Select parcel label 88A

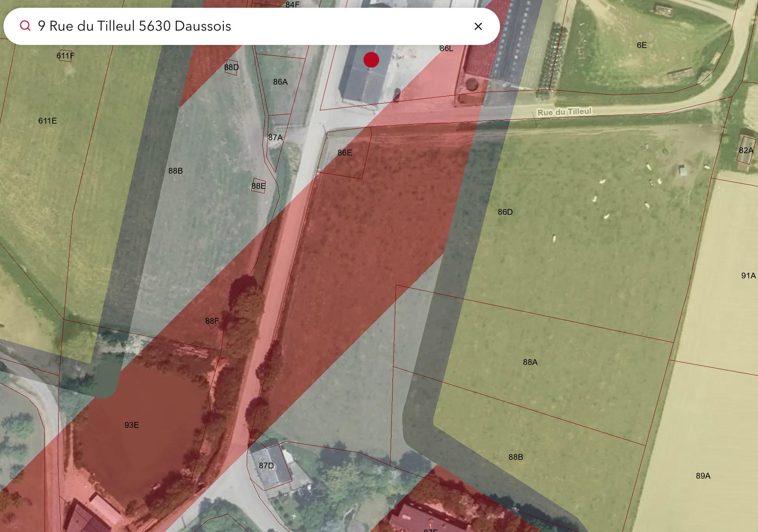(x=530, y=362)
